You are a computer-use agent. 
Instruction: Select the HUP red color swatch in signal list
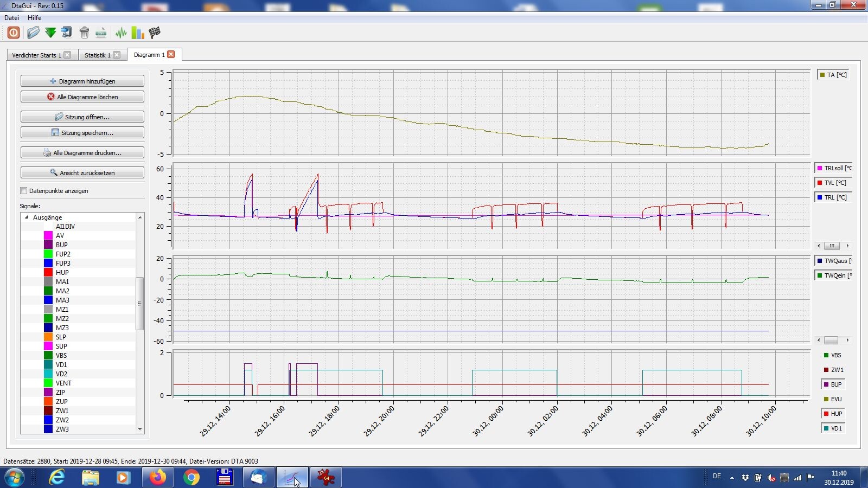click(48, 273)
